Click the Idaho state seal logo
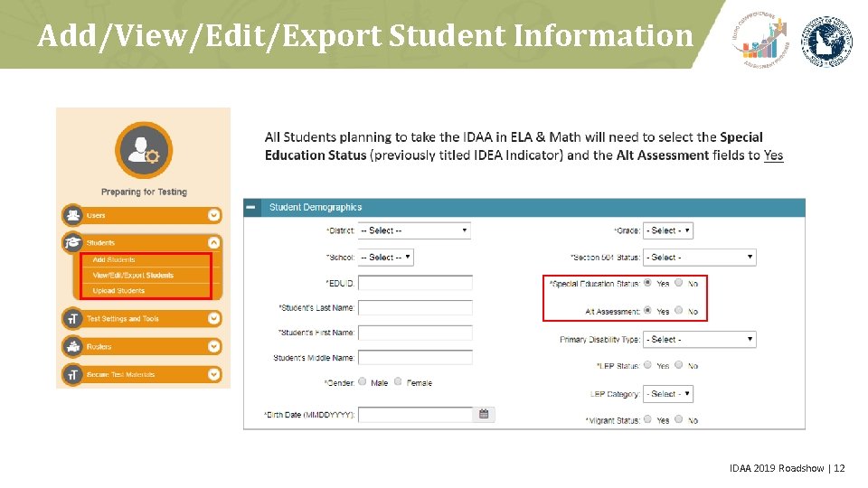 (827, 41)
